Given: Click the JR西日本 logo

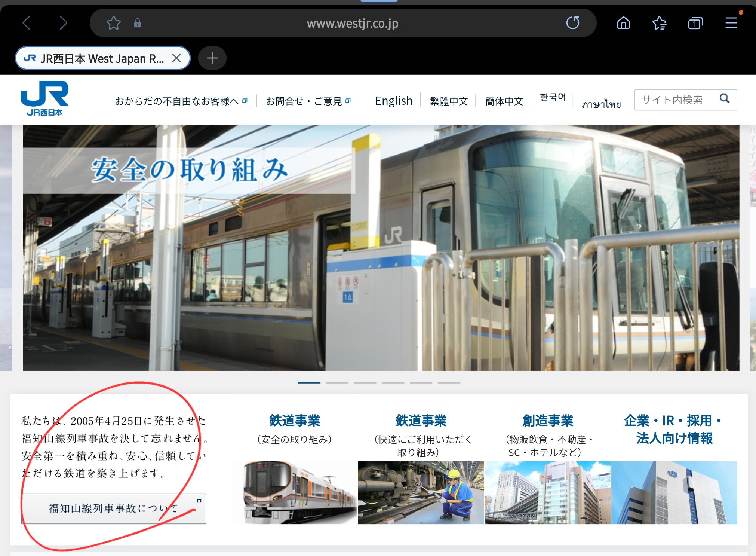Looking at the screenshot, I should point(44,98).
